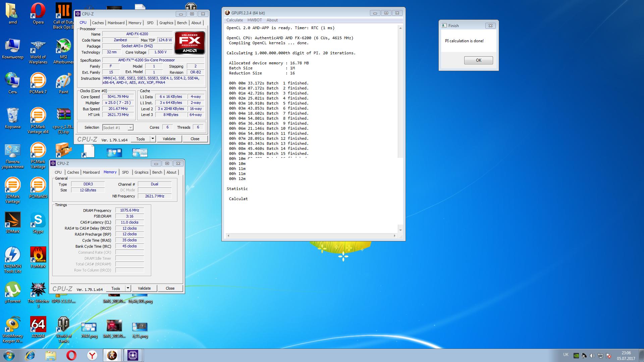Expand the Tools dropdown arrow in the CPU-Z CPU window
The image size is (644, 362).
(x=153, y=139)
